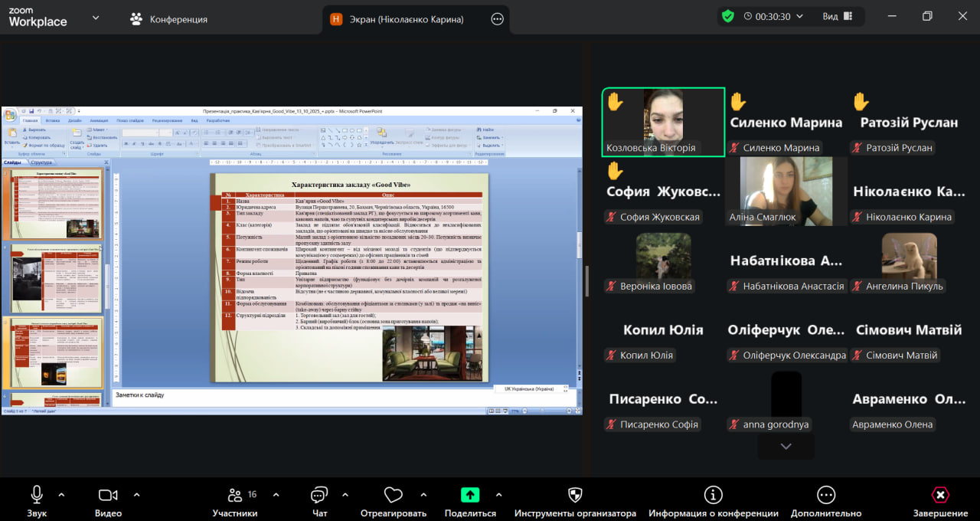Open Инструменты организатора shield icon
Screen dimensions: 980x521
coord(575,495)
